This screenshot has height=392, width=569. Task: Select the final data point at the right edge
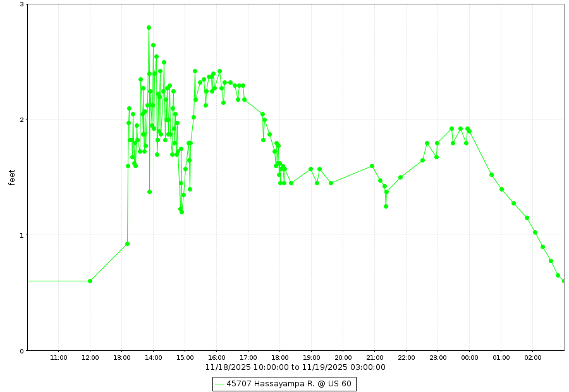(564, 281)
